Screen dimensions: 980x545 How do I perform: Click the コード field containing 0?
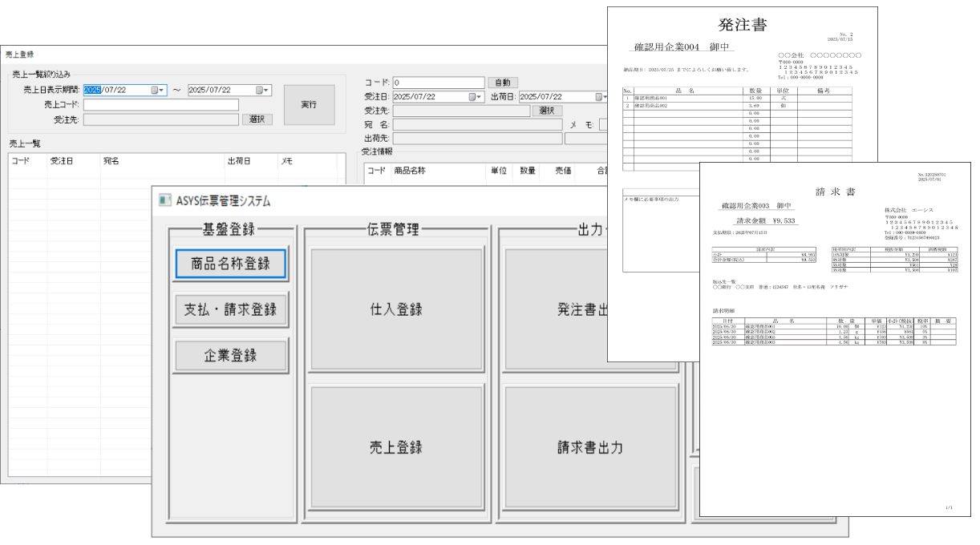tap(438, 83)
